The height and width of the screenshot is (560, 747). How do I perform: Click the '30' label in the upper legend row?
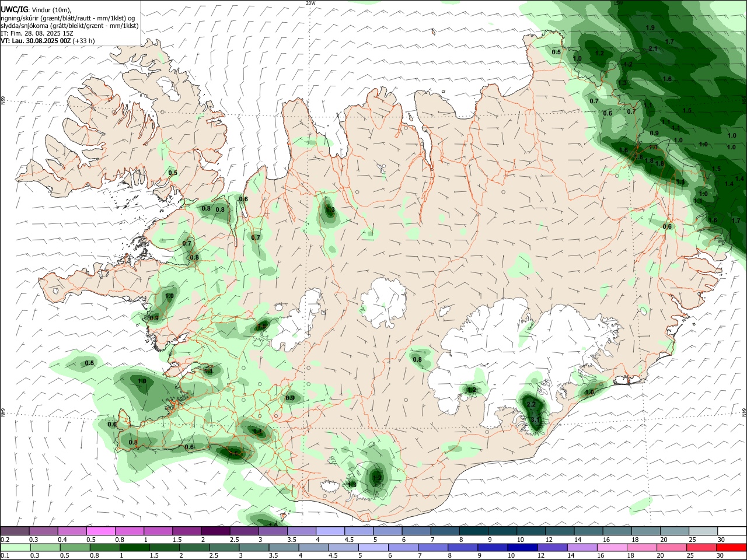[x=721, y=540]
